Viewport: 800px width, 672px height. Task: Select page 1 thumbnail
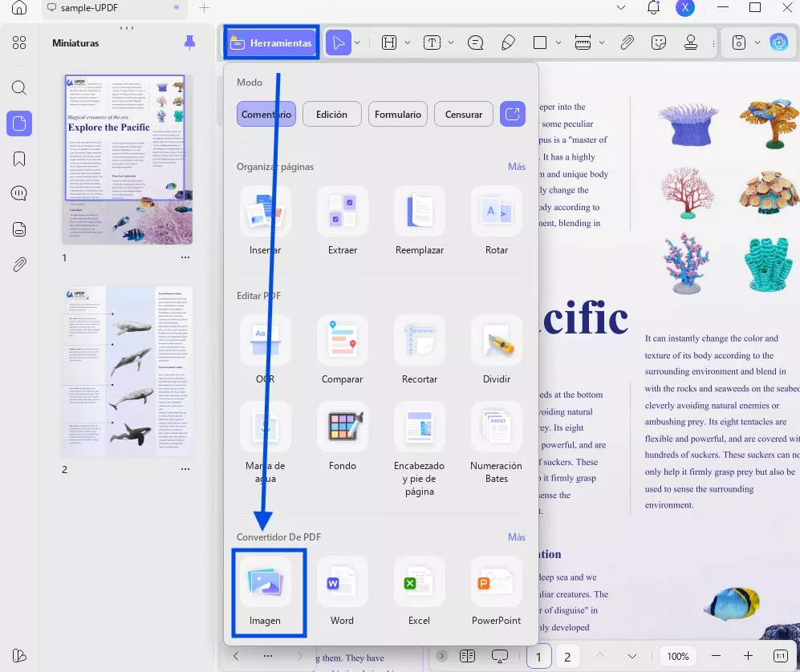[127, 159]
